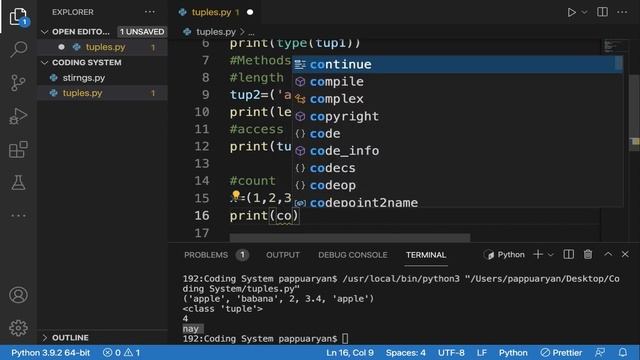Select the Terminal tab
This screenshot has width=640, height=360.
tap(426, 255)
